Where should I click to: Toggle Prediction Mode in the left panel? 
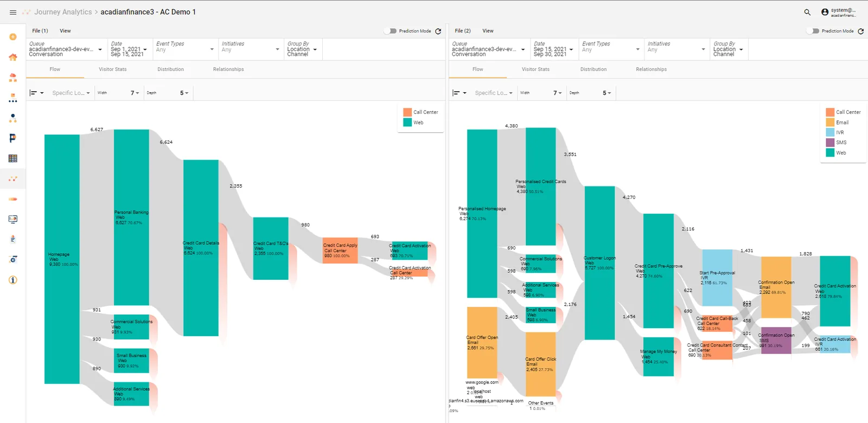[x=391, y=31]
